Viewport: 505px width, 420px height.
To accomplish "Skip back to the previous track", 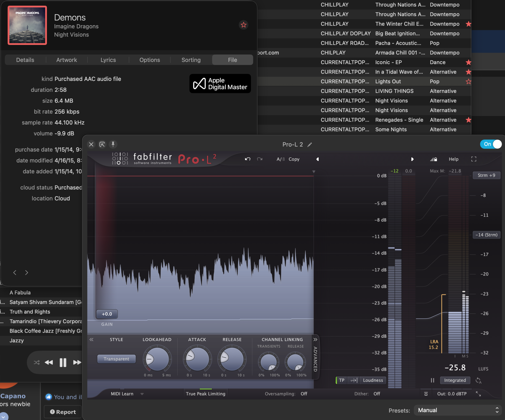I will coord(49,362).
